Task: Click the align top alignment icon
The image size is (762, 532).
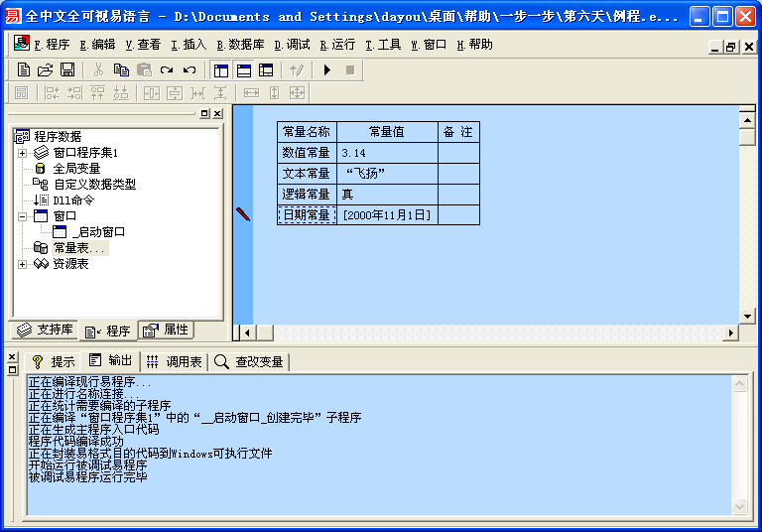Action: 97,92
